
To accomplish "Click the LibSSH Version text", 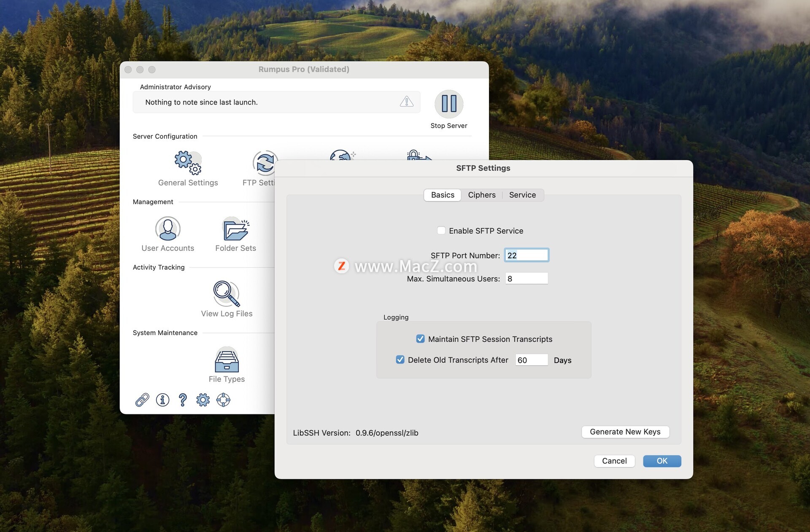I will pos(356,433).
